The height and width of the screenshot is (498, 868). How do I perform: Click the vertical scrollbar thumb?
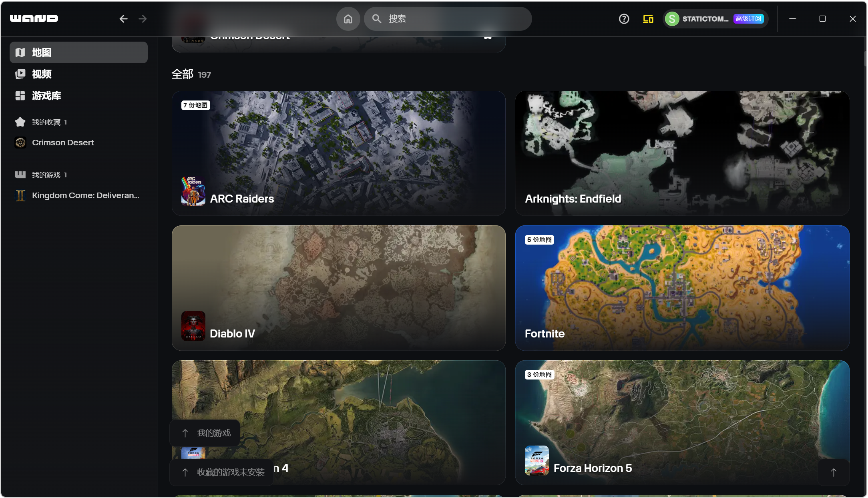865,58
